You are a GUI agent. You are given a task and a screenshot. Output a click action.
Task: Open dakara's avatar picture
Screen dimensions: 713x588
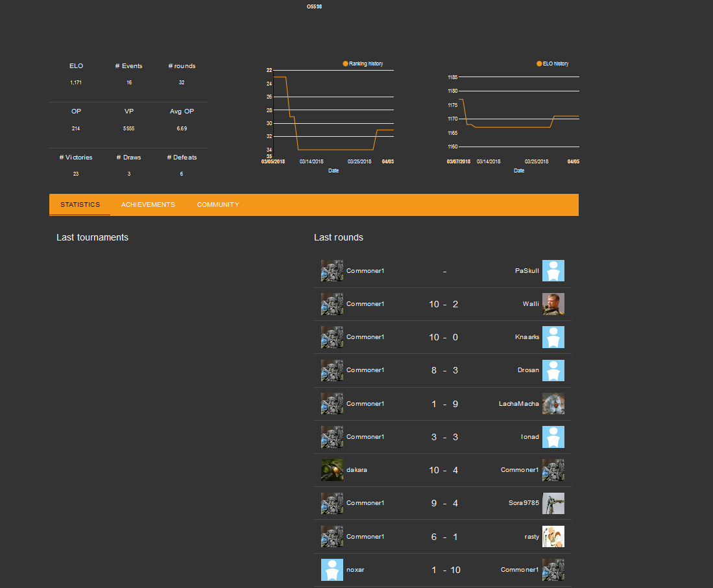point(332,470)
